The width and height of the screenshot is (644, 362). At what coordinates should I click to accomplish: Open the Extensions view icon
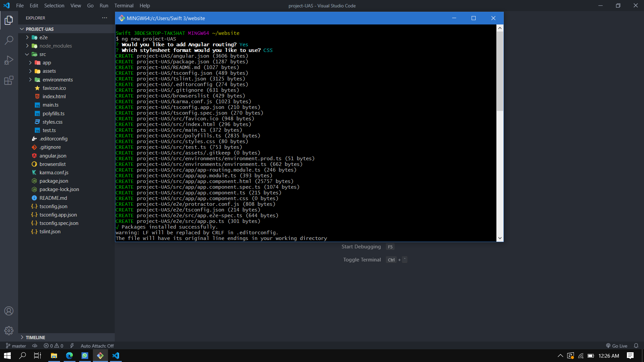point(9,80)
